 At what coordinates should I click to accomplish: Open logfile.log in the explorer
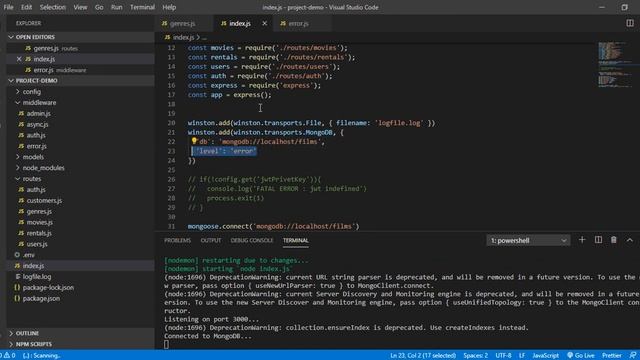pos(80,277)
